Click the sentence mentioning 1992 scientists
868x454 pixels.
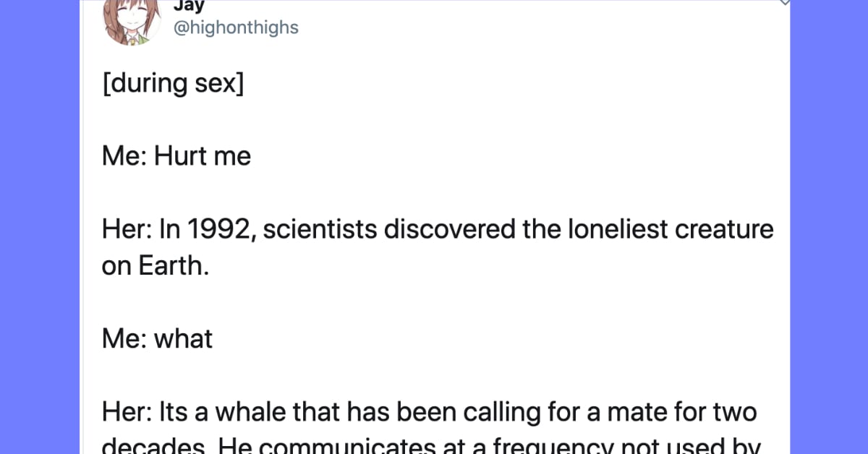pos(435,229)
